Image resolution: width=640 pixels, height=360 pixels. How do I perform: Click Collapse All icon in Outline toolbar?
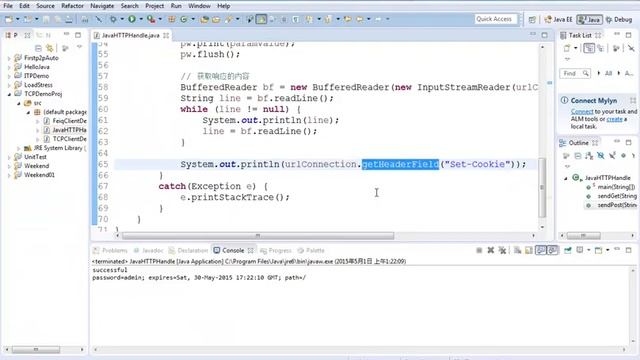click(x=578, y=156)
